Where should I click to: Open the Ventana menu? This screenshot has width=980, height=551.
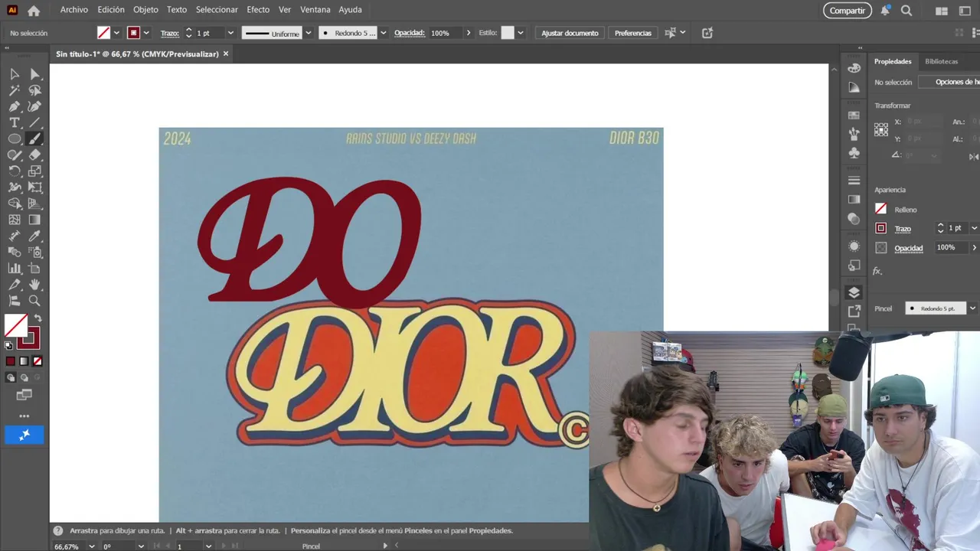coord(315,10)
